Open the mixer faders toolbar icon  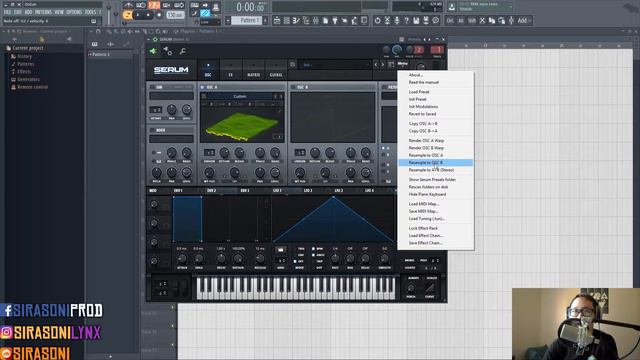pos(316,20)
